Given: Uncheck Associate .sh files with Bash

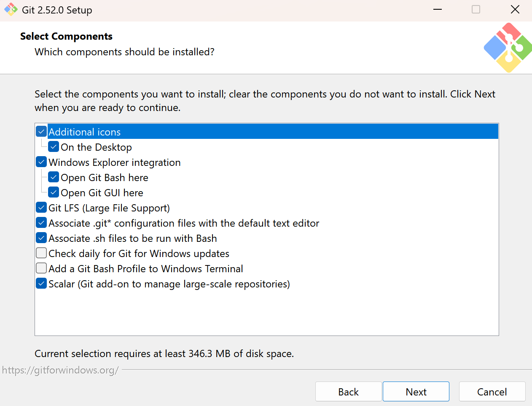Looking at the screenshot, I should click(x=41, y=238).
